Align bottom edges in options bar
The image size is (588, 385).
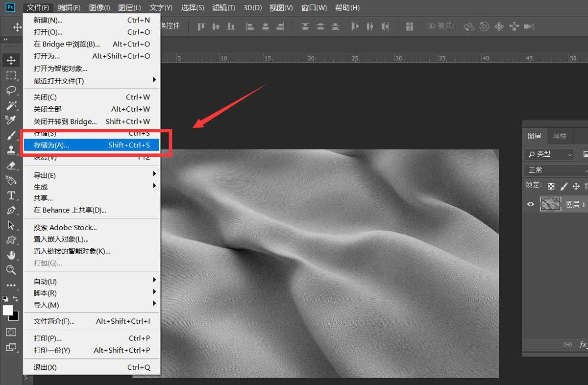(230, 26)
